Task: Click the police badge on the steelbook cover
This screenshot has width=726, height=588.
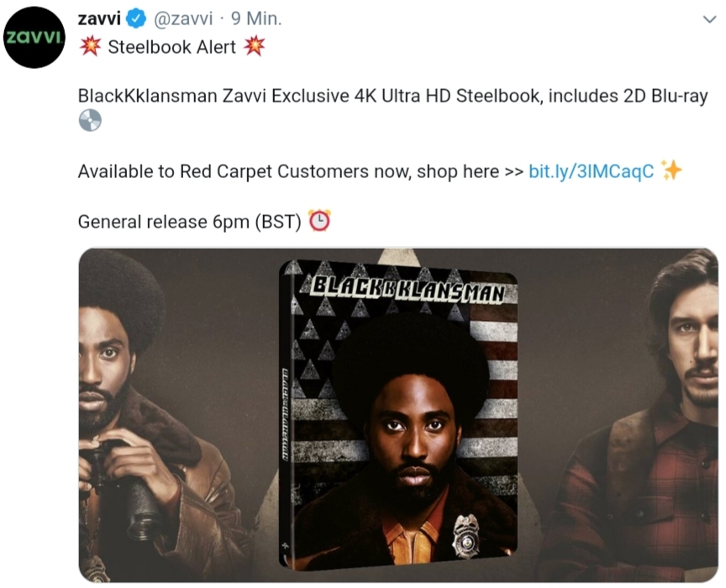Action: [466, 536]
